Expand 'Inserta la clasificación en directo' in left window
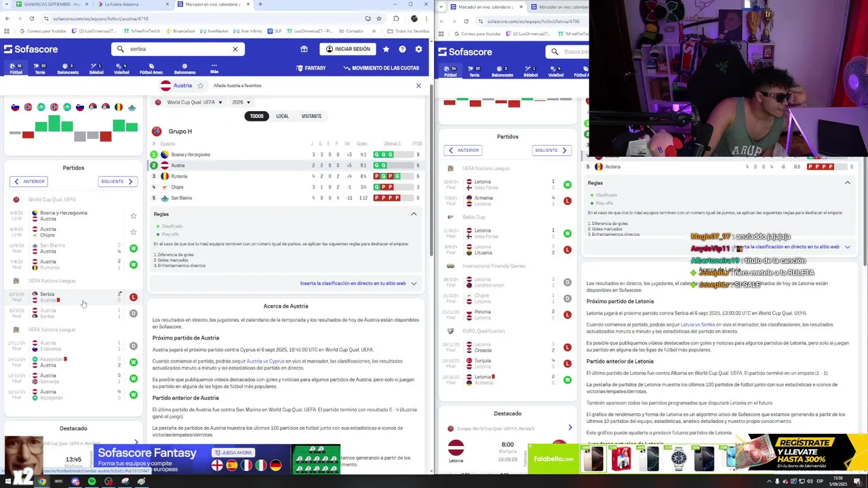868x488 pixels. [x=358, y=283]
